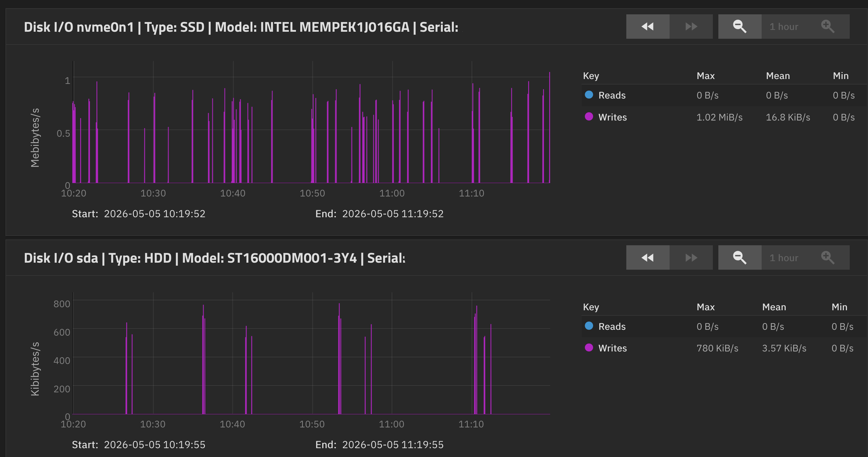Click the 10:50 marker on nvme0n1 chart

[312, 193]
